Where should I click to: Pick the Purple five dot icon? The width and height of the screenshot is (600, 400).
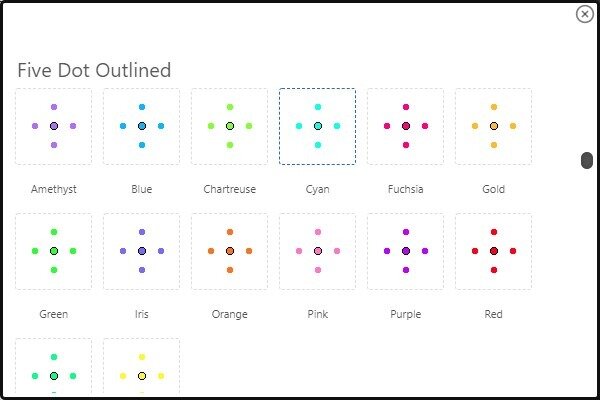click(406, 251)
